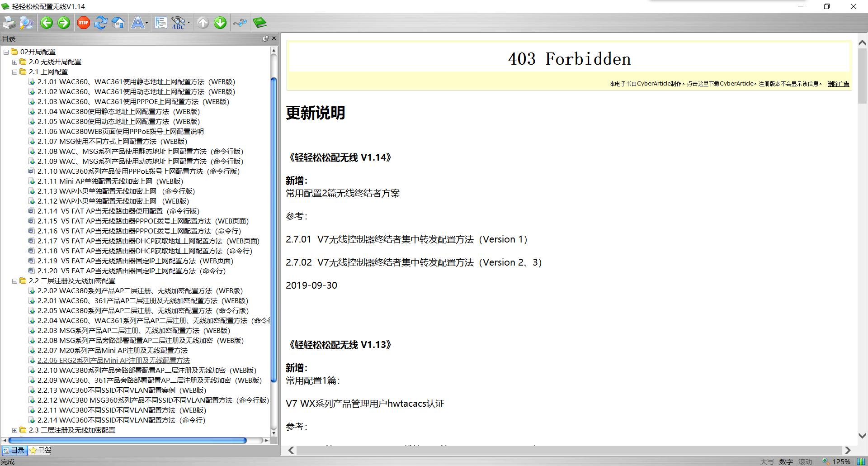Screen dimensions: 868x466
Task: Click the 125% zoom level in status bar
Action: pyautogui.click(x=841, y=461)
